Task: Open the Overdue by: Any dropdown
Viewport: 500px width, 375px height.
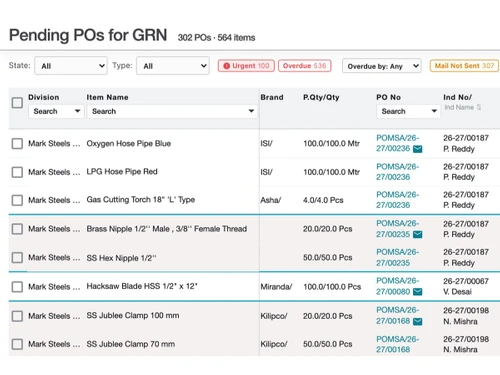Action: pyautogui.click(x=382, y=66)
